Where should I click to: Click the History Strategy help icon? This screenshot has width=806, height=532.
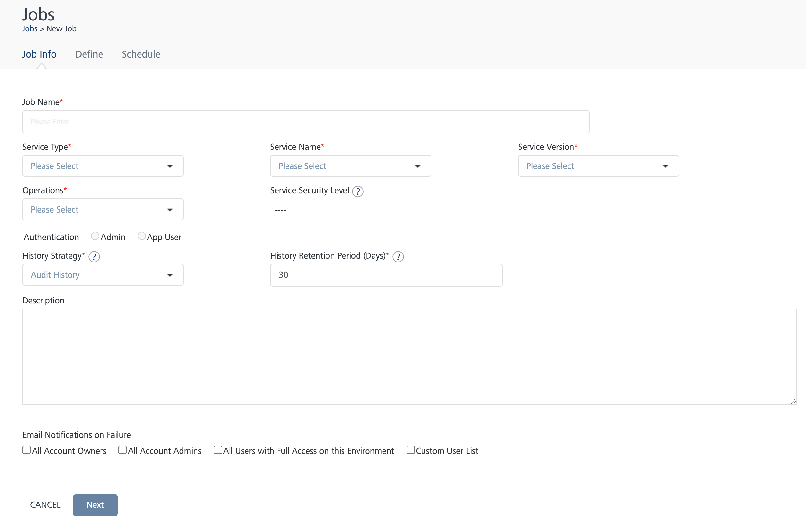pos(94,257)
